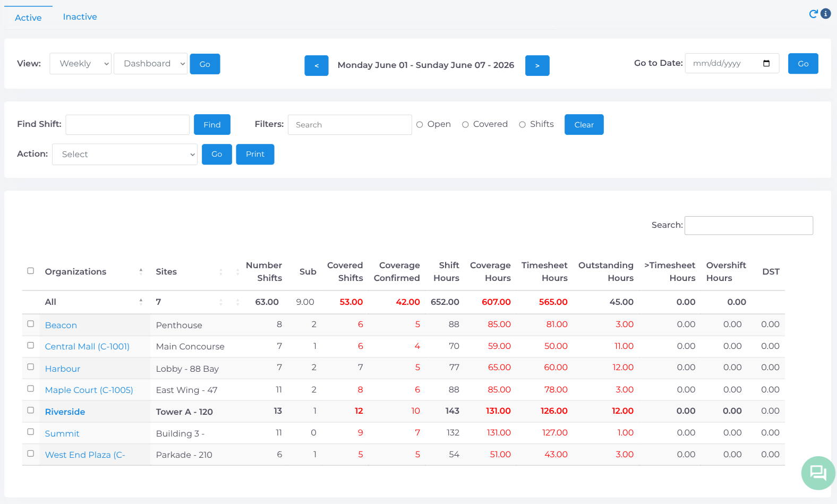
Task: Click the Covered Shifts column header
Action: 345,271
